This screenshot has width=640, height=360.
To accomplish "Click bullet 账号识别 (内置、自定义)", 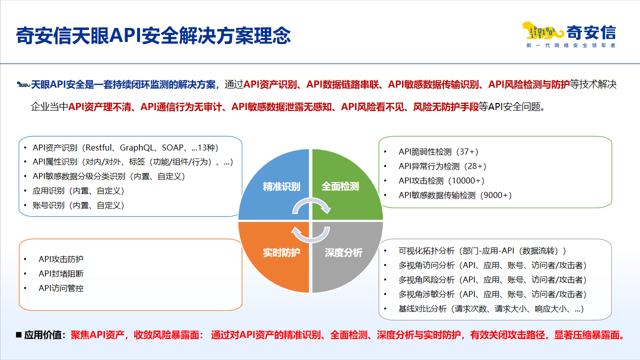I will pyautogui.click(x=78, y=205).
